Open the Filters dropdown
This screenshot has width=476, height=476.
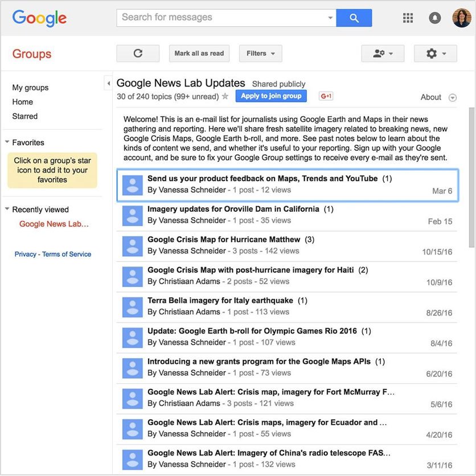[x=260, y=54]
